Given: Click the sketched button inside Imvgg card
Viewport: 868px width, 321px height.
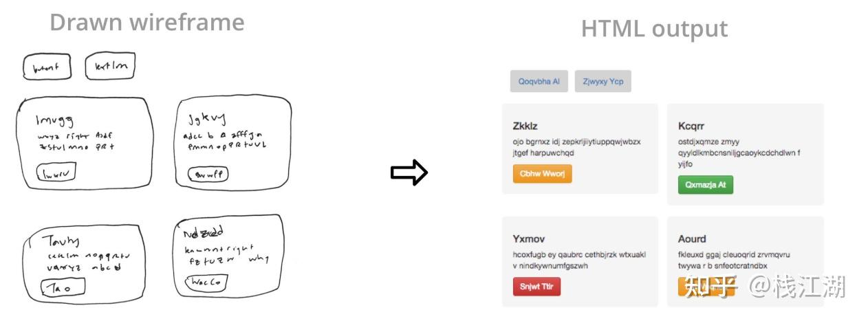Looking at the screenshot, I should (56, 173).
